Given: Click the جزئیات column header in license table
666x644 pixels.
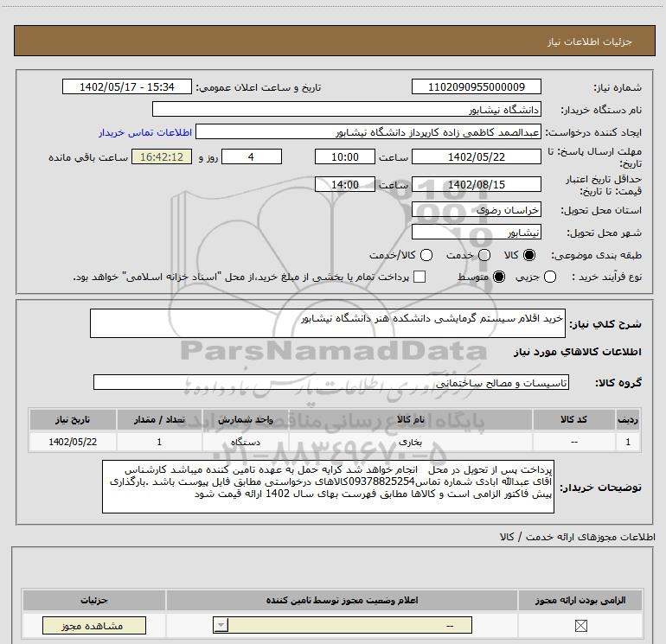Looking at the screenshot, I should pyautogui.click(x=94, y=600).
